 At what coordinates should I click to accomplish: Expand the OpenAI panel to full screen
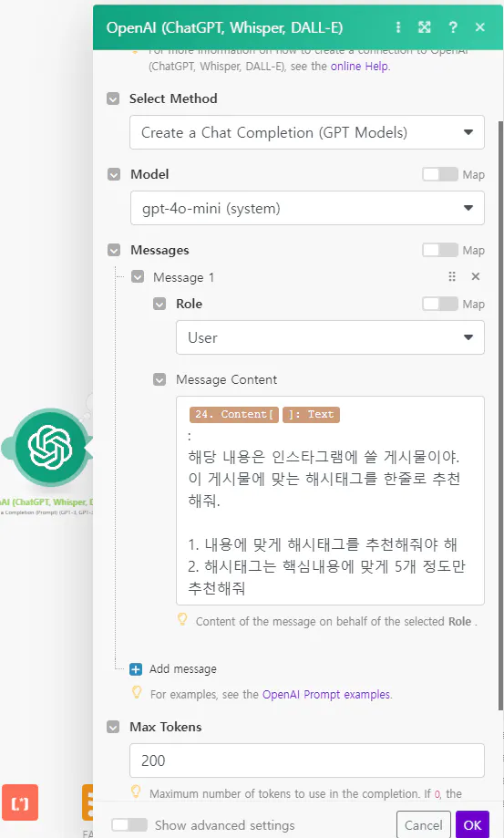tap(425, 27)
